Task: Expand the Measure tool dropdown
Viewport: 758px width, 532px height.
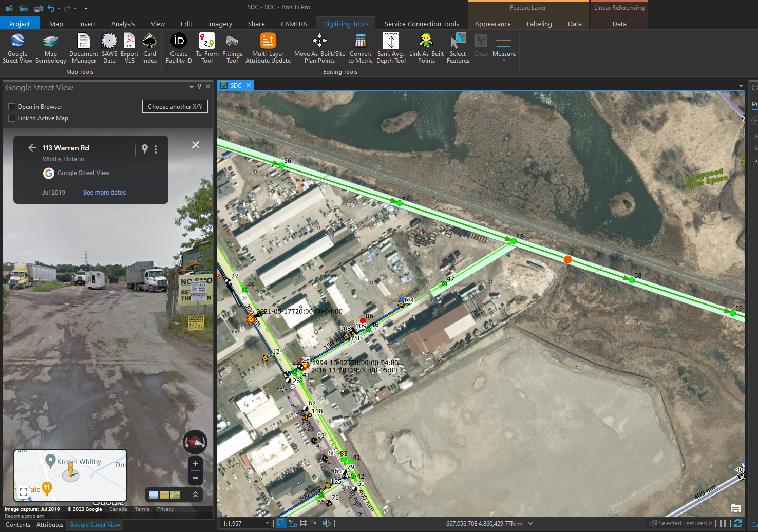Action: coord(504,61)
